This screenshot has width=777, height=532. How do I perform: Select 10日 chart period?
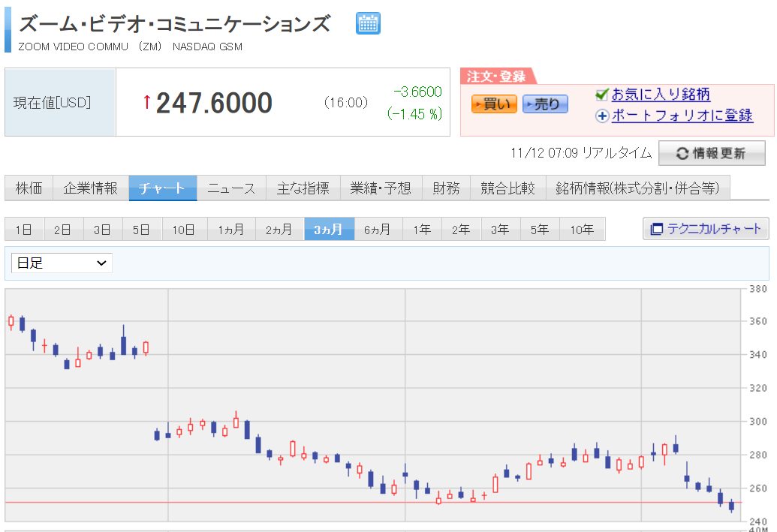tap(184, 230)
